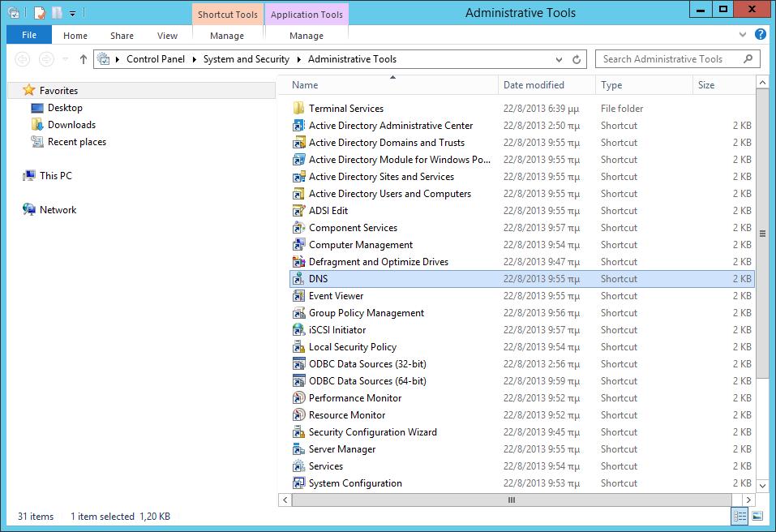This screenshot has width=776, height=532.
Task: Click the horizontal scrollbar right arrow
Action: pyautogui.click(x=748, y=500)
